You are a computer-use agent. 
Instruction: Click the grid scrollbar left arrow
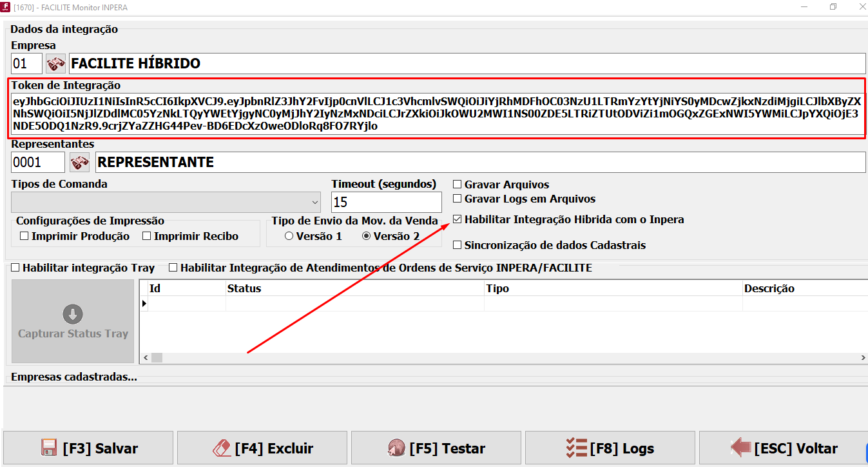[146, 357]
